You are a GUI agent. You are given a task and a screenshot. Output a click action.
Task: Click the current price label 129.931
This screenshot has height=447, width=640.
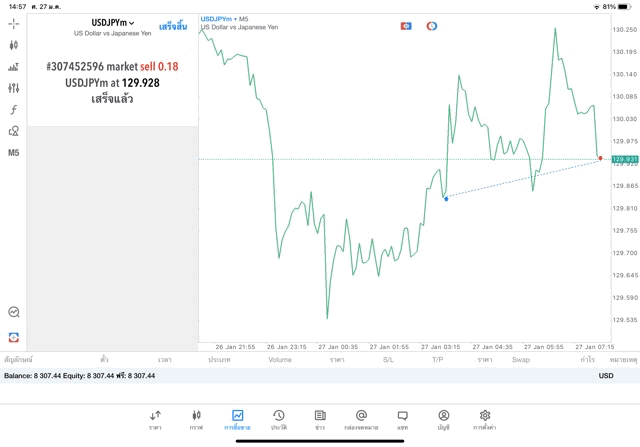(625, 159)
